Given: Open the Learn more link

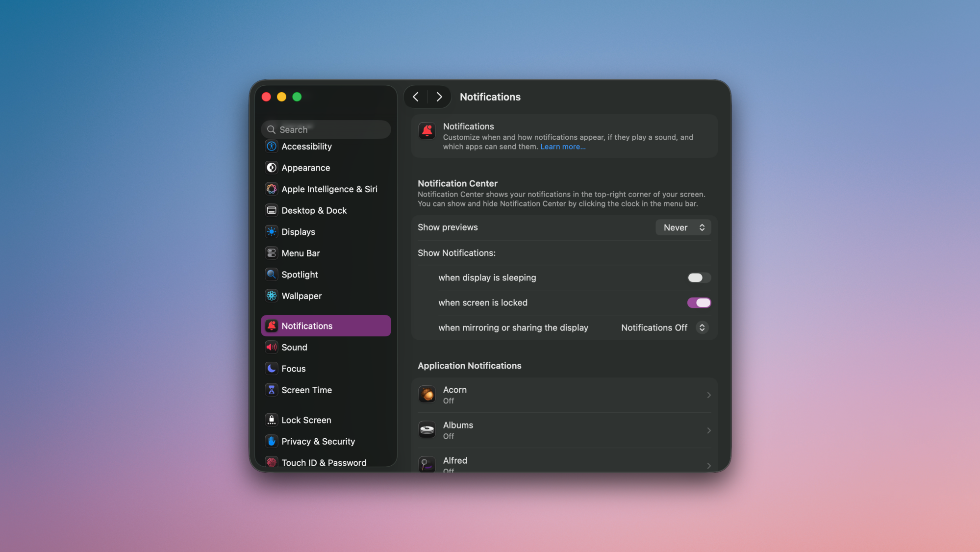Looking at the screenshot, I should coord(563,146).
